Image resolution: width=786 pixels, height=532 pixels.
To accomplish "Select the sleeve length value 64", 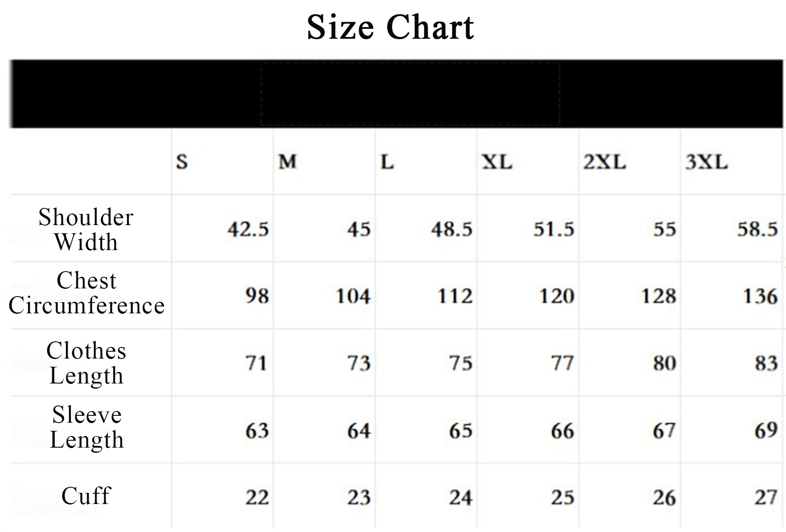I will tap(359, 430).
